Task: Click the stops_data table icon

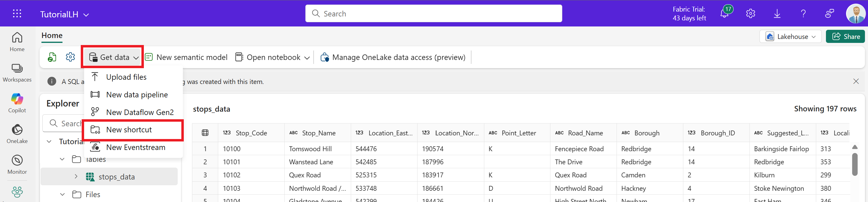Action: 90,177
